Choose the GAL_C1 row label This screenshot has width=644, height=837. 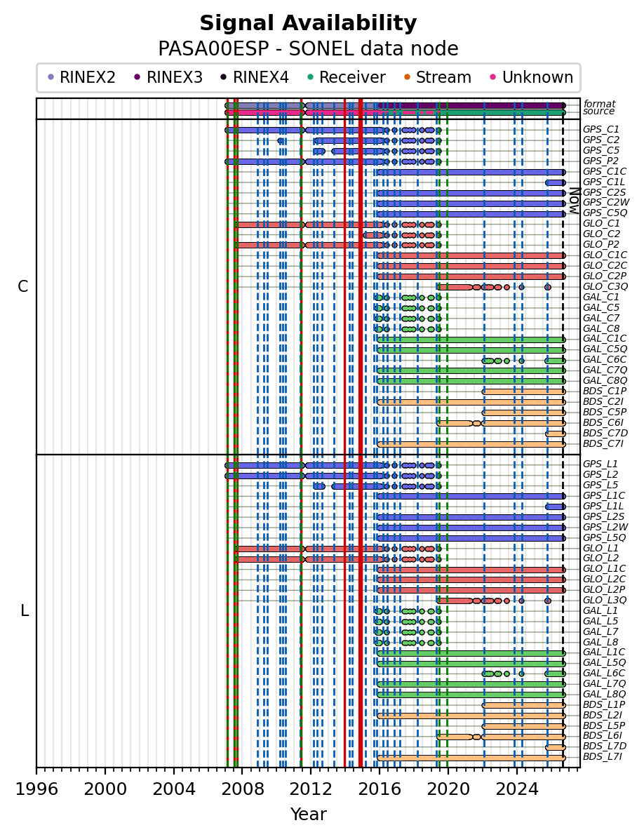click(601, 297)
